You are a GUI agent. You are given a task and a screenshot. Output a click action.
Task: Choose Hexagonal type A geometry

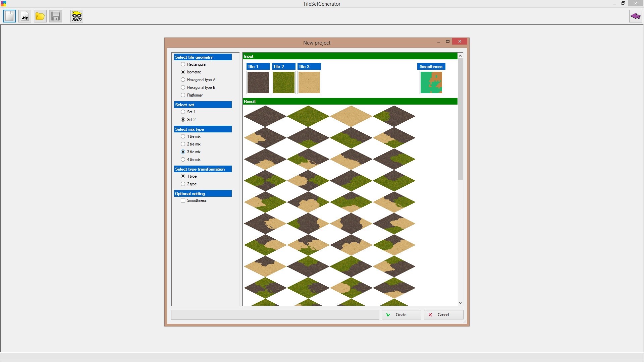click(x=183, y=80)
